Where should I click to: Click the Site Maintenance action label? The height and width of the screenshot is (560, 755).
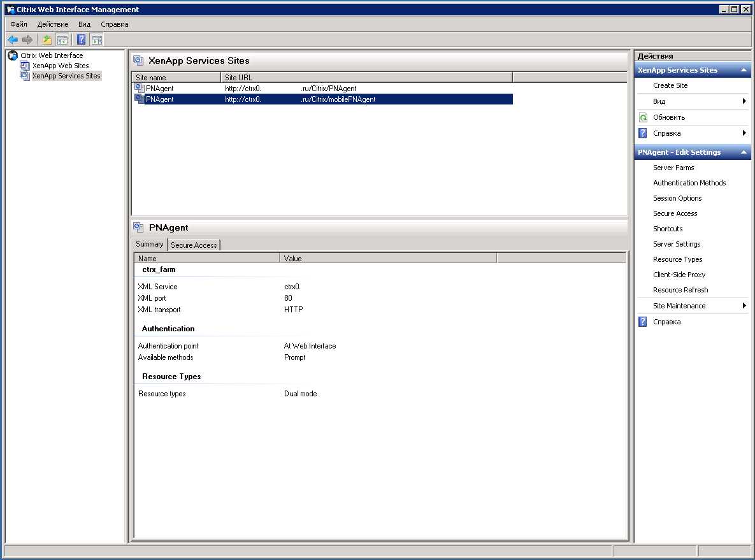coord(679,306)
